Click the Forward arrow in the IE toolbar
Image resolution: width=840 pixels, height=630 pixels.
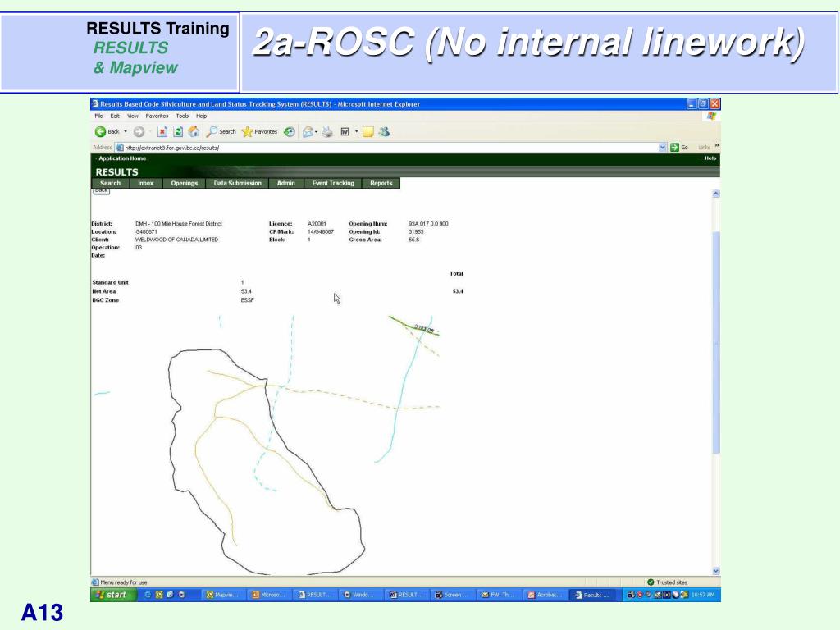pyautogui.click(x=139, y=132)
